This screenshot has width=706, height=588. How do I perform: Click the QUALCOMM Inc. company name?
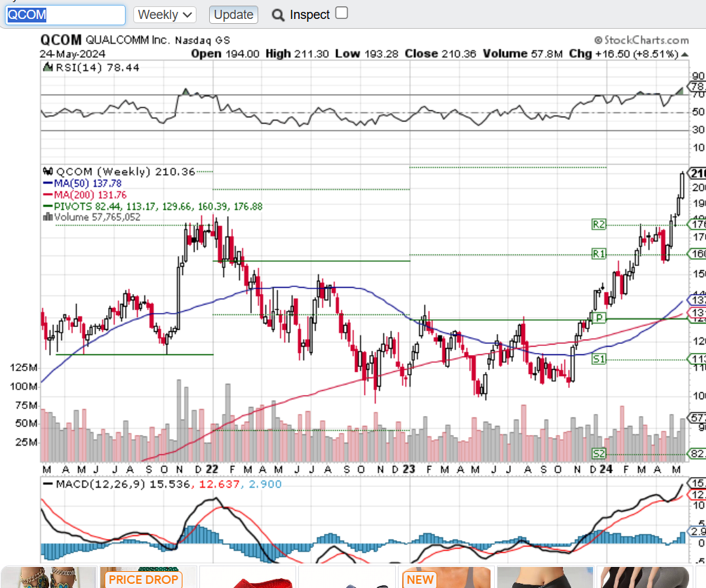[128, 40]
